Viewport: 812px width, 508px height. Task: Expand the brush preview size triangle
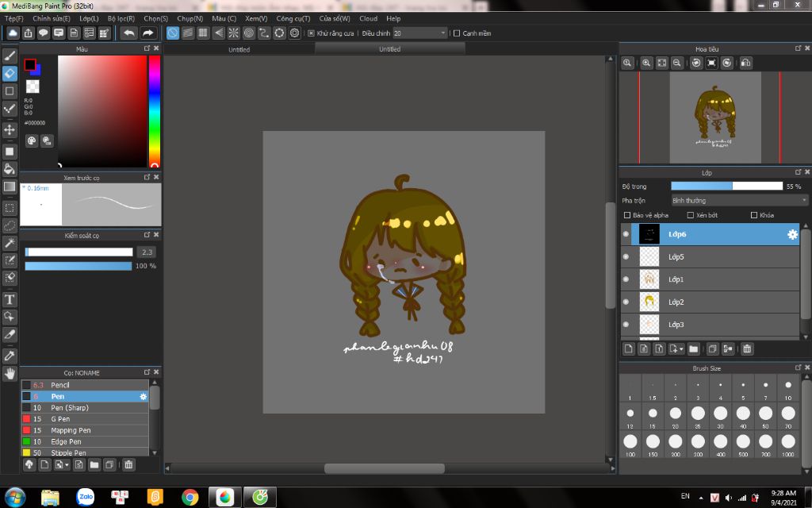(23, 187)
